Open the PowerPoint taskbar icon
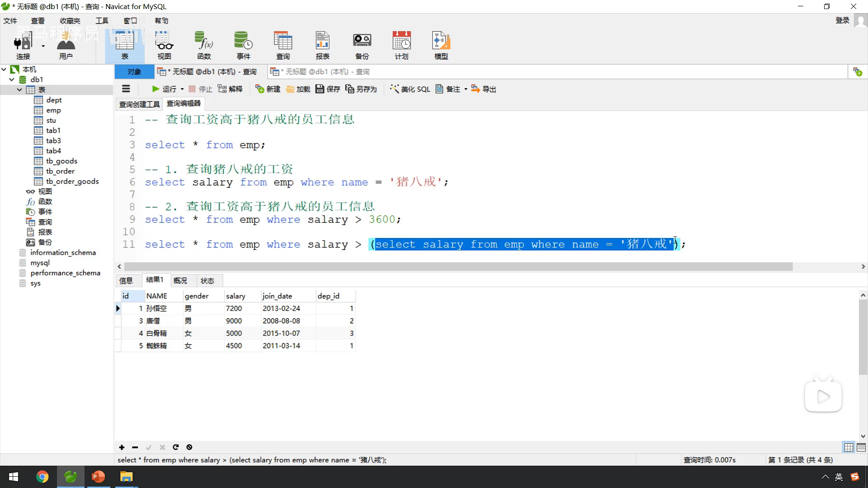This screenshot has width=868, height=488. tap(98, 477)
